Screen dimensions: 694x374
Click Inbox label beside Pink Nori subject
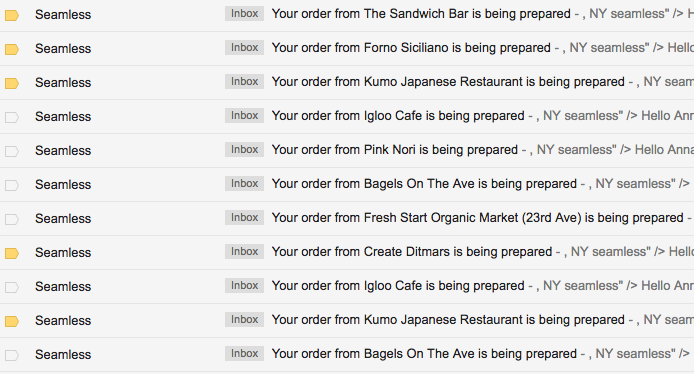(x=244, y=150)
